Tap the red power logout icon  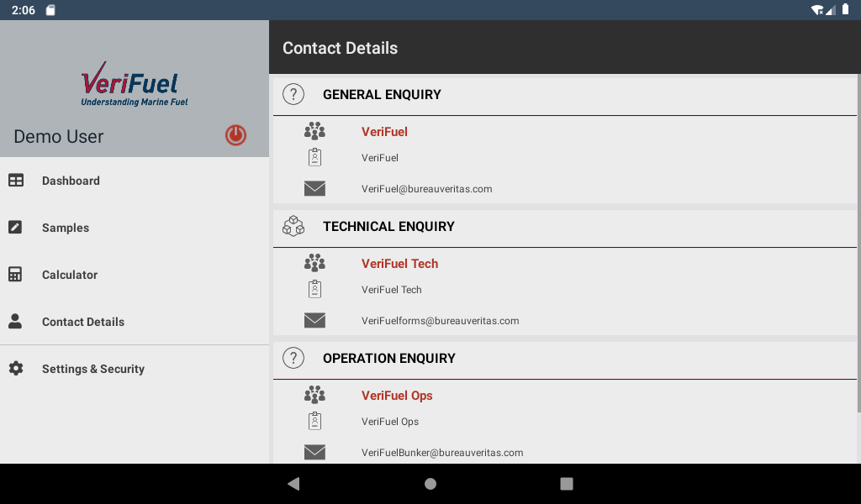235,135
